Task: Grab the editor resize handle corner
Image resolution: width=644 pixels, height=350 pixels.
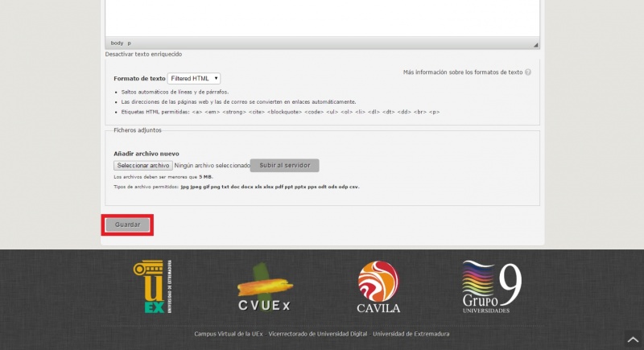Action: [535, 44]
